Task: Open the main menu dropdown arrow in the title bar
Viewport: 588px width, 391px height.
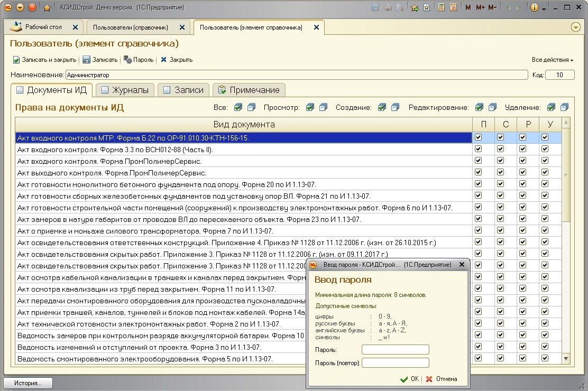Action: (x=20, y=7)
